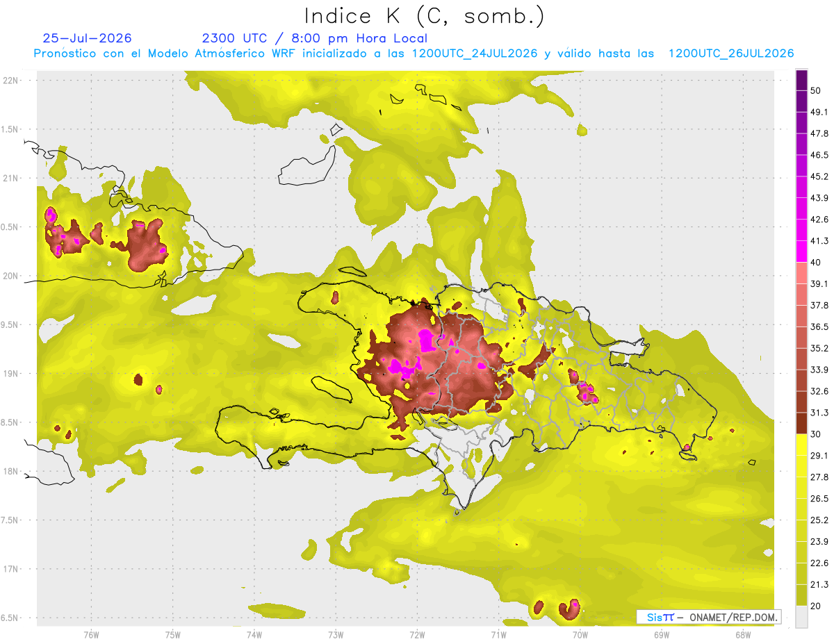Click the "1200UTC_24JUL2026" initialization time text
The image size is (834, 644).
[x=475, y=53]
